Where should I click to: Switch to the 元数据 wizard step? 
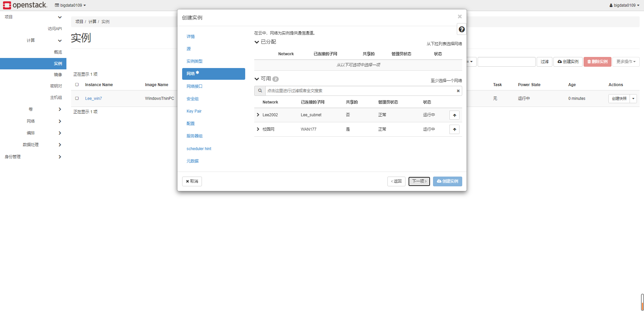(193, 161)
